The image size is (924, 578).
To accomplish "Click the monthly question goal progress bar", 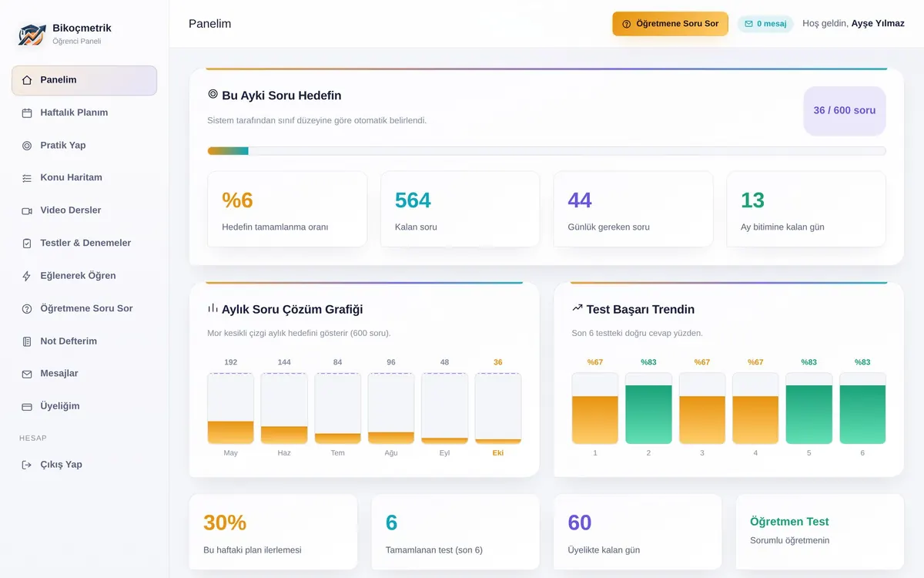I will pyautogui.click(x=547, y=151).
